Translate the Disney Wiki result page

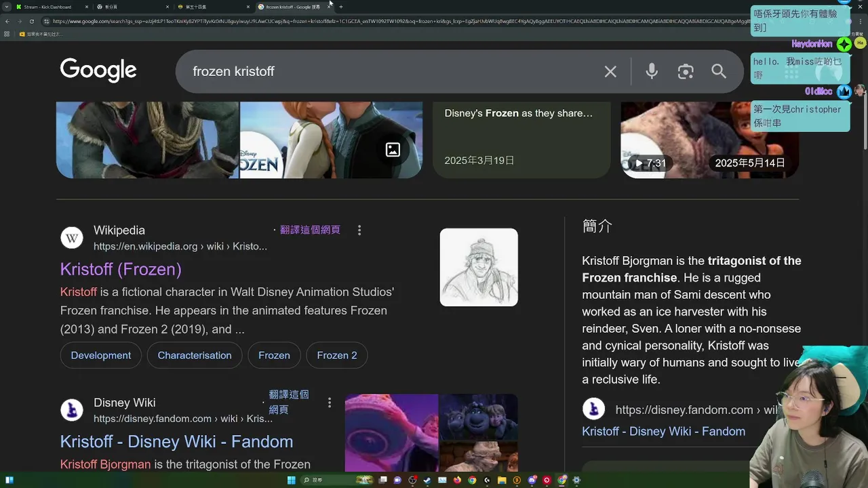[289, 402]
